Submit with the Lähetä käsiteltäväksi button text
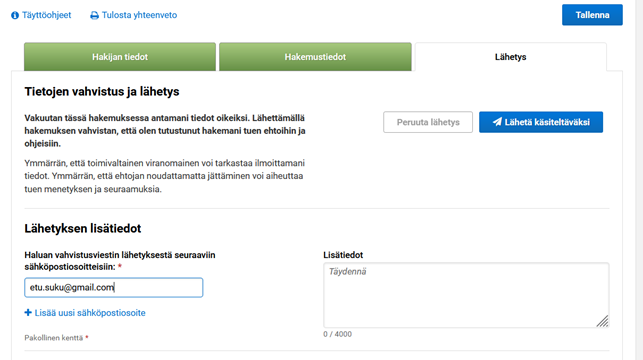The height and width of the screenshot is (360, 643). tap(547, 122)
